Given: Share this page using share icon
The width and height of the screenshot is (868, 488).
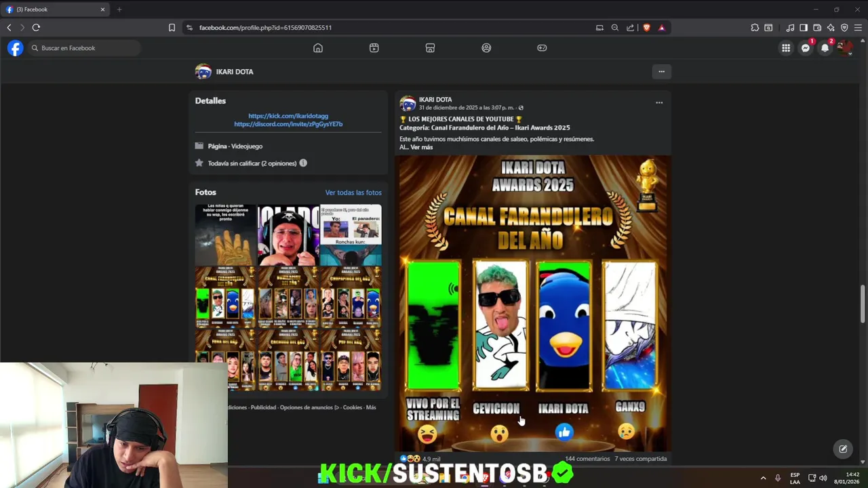Looking at the screenshot, I should (631, 28).
